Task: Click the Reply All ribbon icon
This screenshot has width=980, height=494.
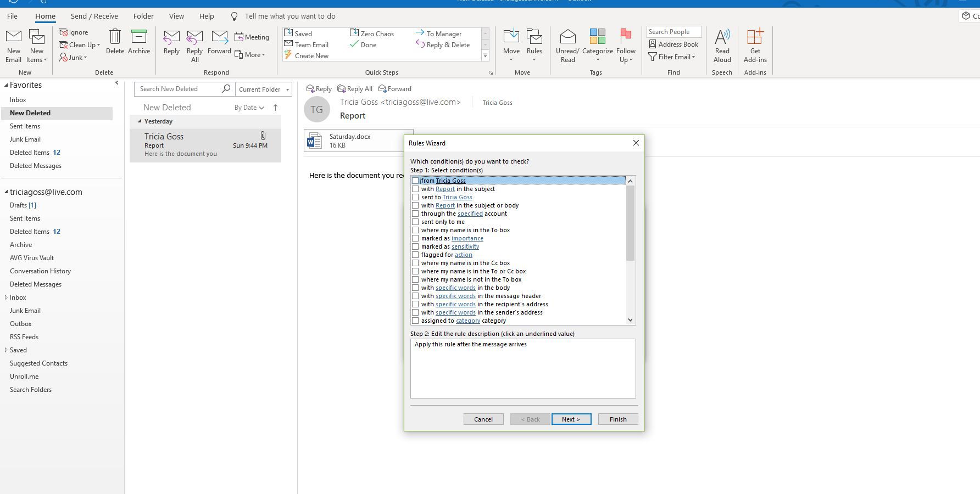Action: 194,37
